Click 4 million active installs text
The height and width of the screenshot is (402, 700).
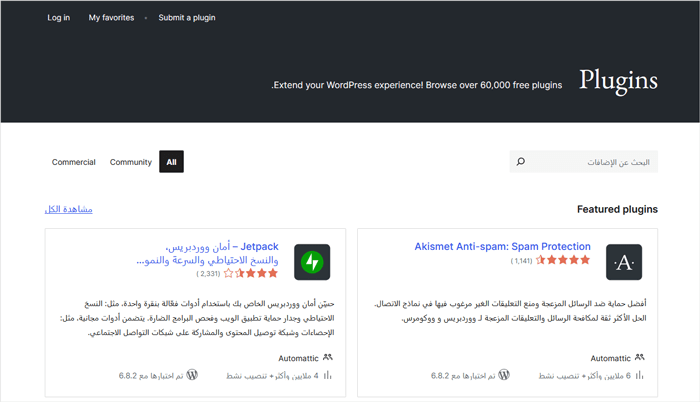point(272,376)
